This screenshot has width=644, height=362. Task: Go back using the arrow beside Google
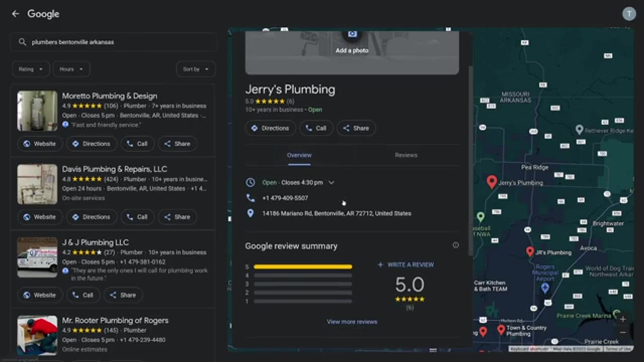[15, 14]
